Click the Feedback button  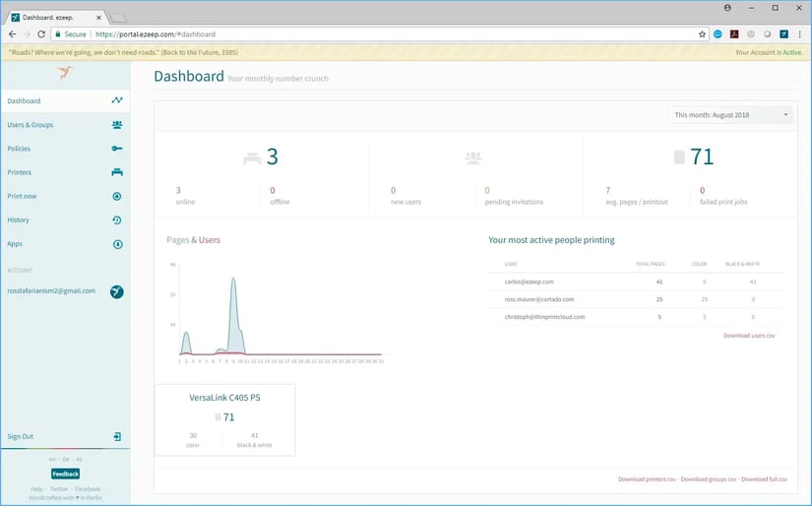[x=65, y=474]
